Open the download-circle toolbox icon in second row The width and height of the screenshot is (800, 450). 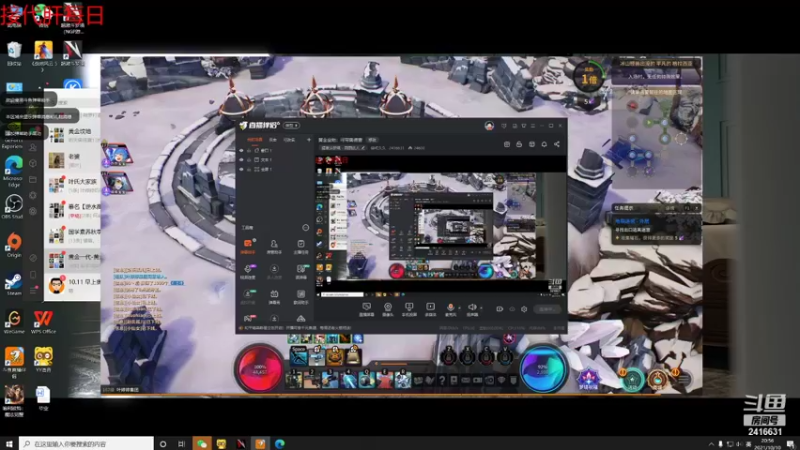[x=274, y=271]
